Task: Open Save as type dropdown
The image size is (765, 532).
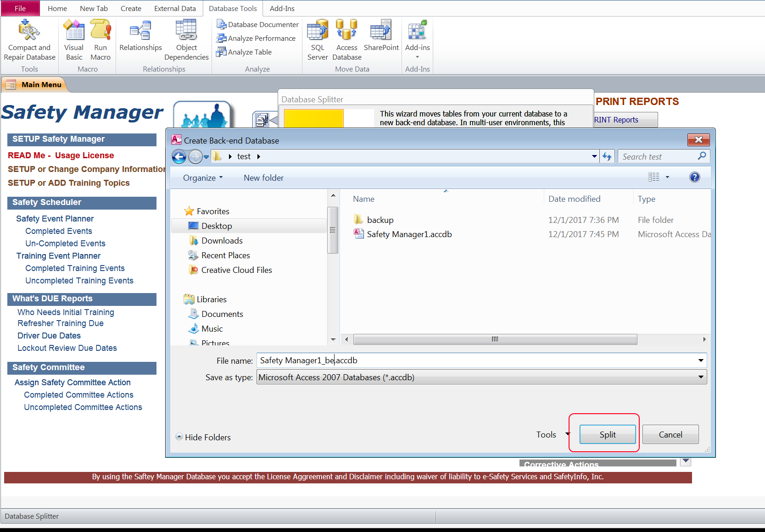Action: pyautogui.click(x=701, y=377)
